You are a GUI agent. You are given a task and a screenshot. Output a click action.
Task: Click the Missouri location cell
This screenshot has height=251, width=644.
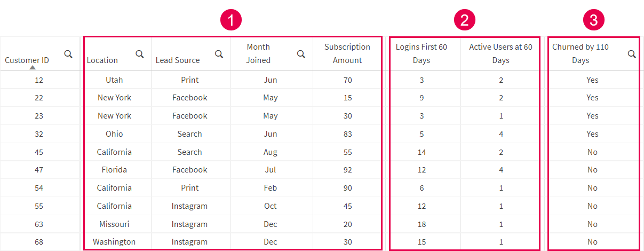[x=114, y=224]
